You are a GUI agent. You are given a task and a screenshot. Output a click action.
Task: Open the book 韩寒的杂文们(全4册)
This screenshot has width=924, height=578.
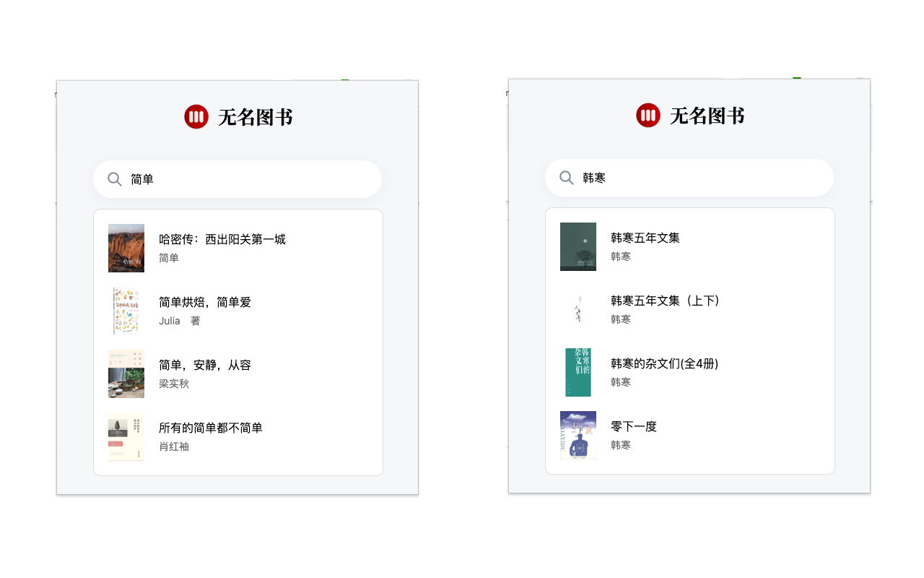(664, 363)
